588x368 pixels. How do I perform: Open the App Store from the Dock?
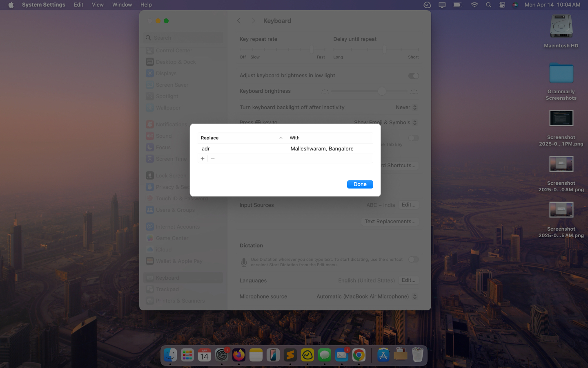tap(383, 355)
